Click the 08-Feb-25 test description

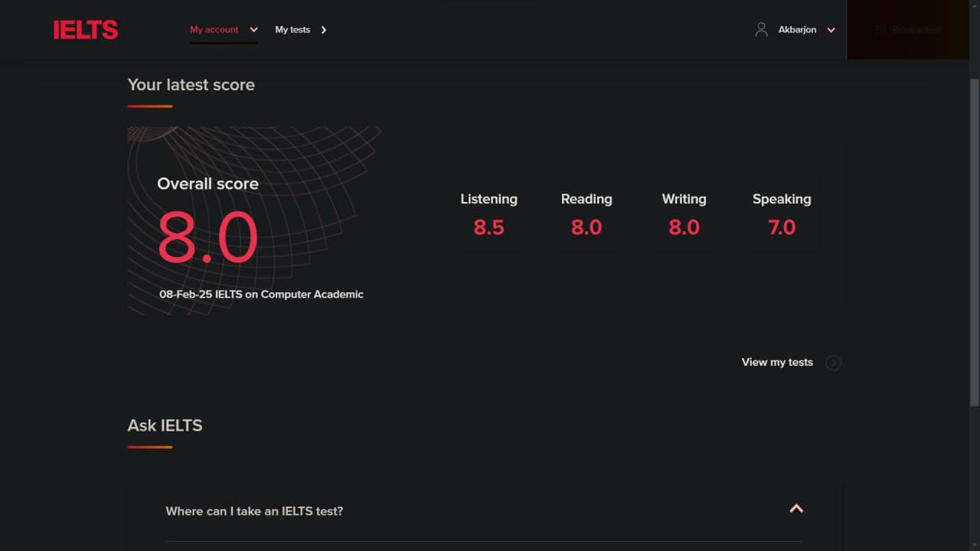pyautogui.click(x=261, y=294)
